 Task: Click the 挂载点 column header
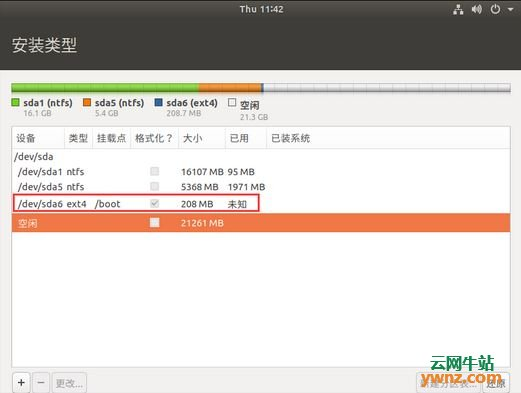tap(111, 138)
